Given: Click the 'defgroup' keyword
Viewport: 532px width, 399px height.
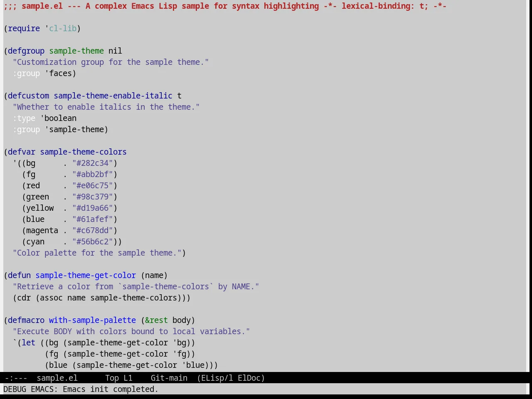Looking at the screenshot, I should [x=26, y=51].
